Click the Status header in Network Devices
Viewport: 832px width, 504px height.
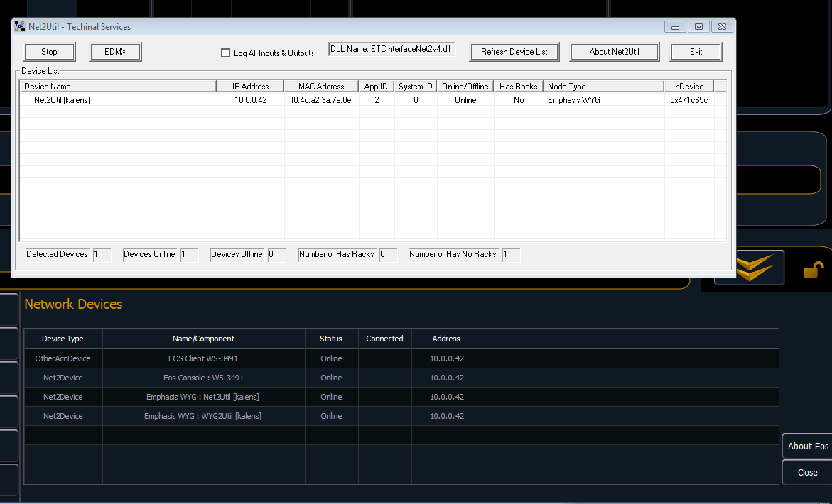331,339
